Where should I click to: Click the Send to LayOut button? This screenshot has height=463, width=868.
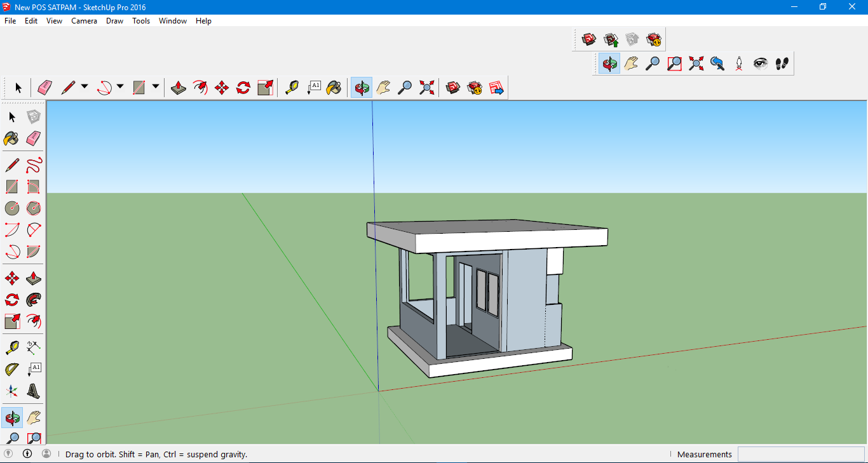[x=496, y=87]
